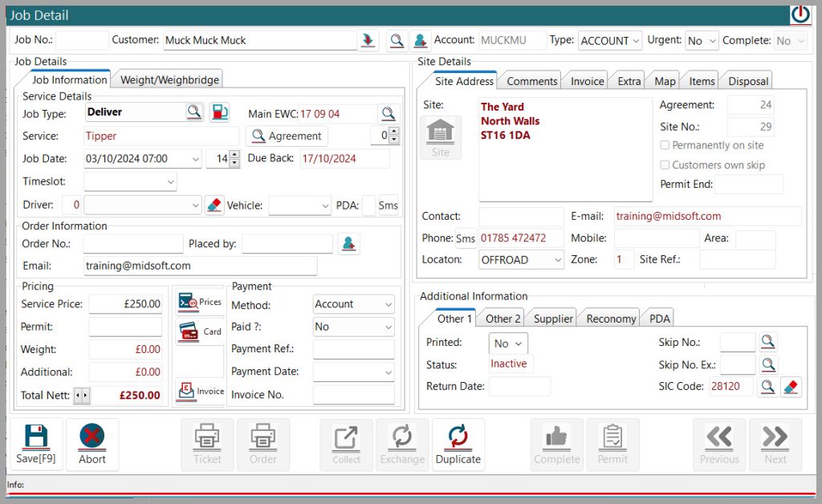This screenshot has width=822, height=504.
Task: Click the Agreement count spinner
Action: coord(394,136)
